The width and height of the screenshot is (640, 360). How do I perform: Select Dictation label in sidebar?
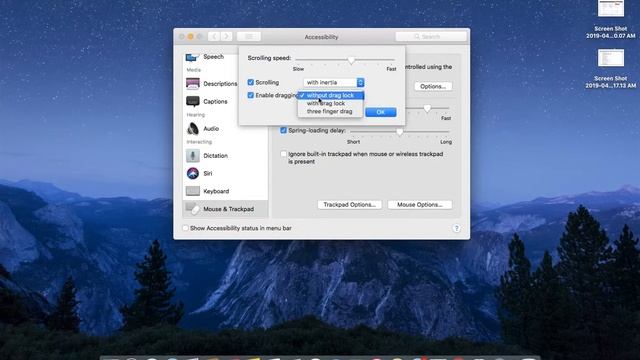[215, 156]
